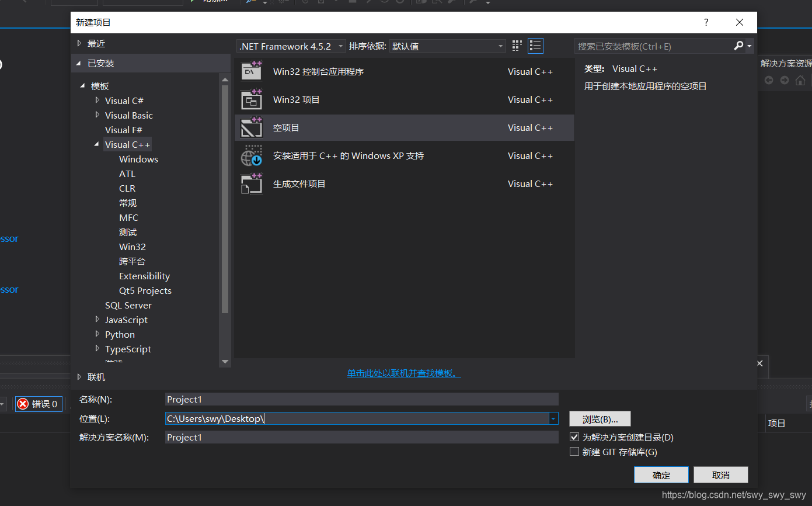The width and height of the screenshot is (812, 506).
Task: Close the bottom panel behind the dialog
Action: click(x=760, y=363)
